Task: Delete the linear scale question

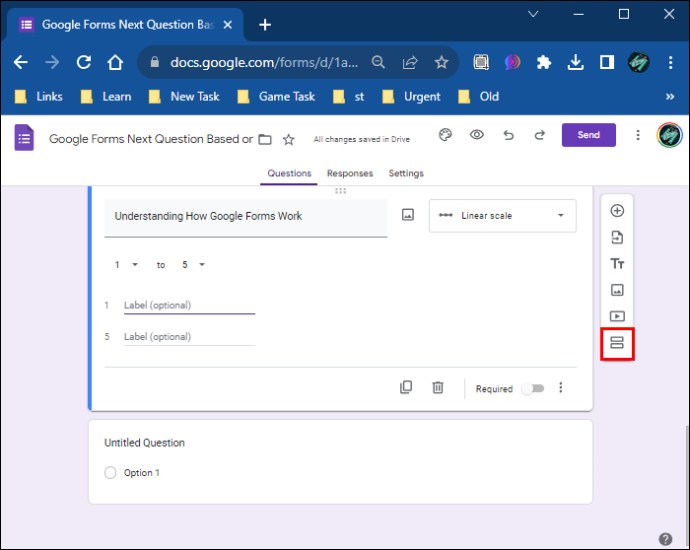Action: [x=437, y=387]
